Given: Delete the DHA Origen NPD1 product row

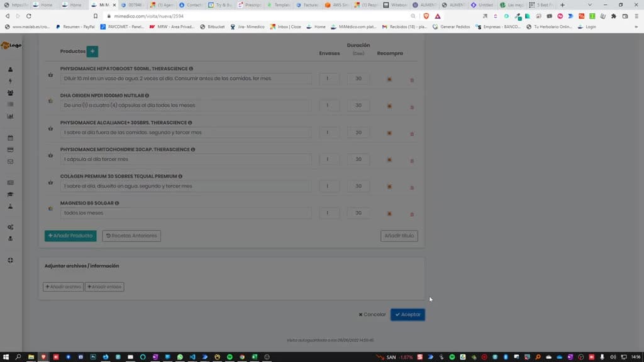Looking at the screenshot, I should tap(412, 107).
